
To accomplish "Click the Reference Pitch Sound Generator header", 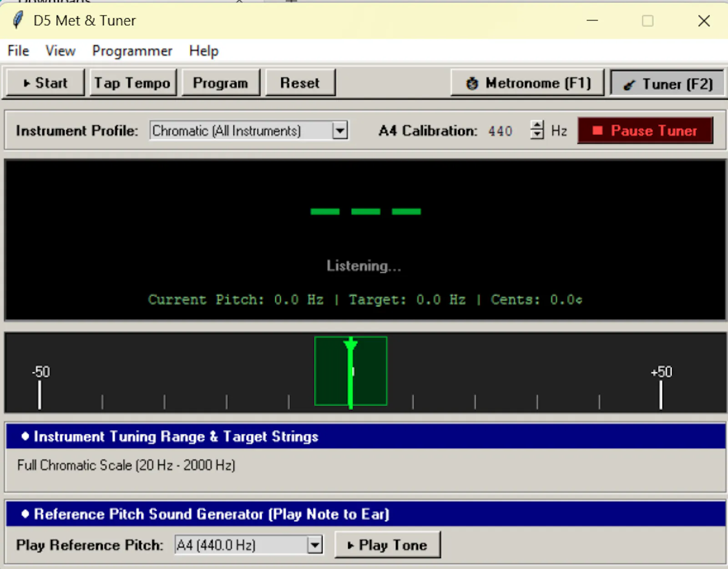I will [366, 514].
